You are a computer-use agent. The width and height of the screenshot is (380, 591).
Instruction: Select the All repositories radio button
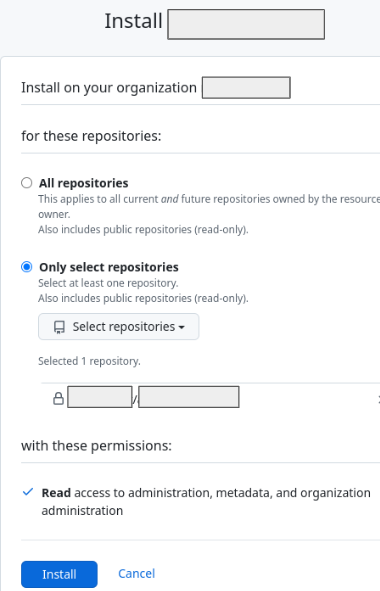pos(26,183)
